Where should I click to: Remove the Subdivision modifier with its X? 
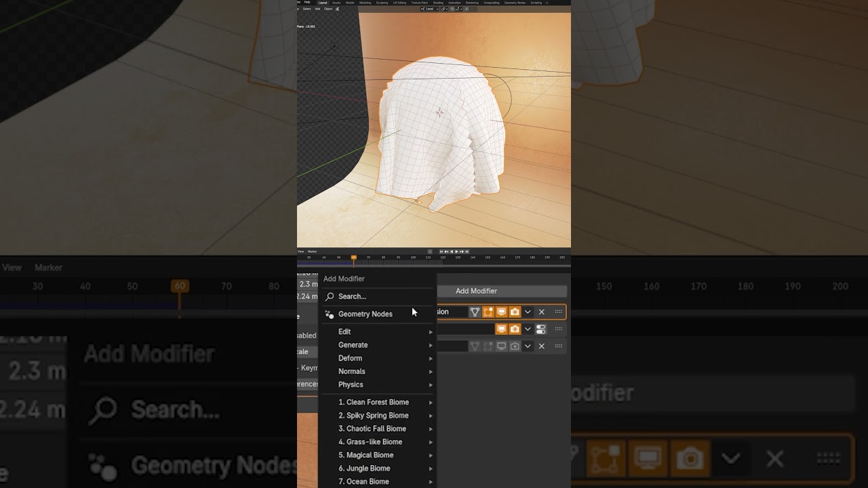click(x=541, y=312)
